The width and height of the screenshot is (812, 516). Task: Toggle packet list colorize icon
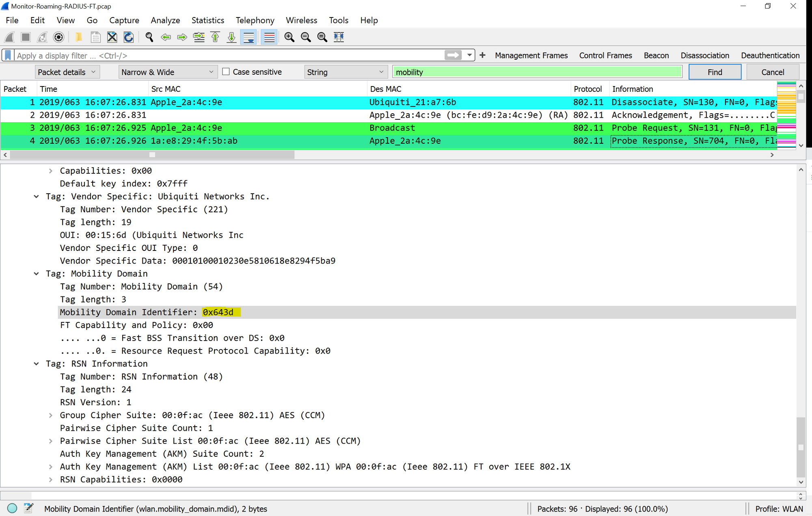[269, 37]
